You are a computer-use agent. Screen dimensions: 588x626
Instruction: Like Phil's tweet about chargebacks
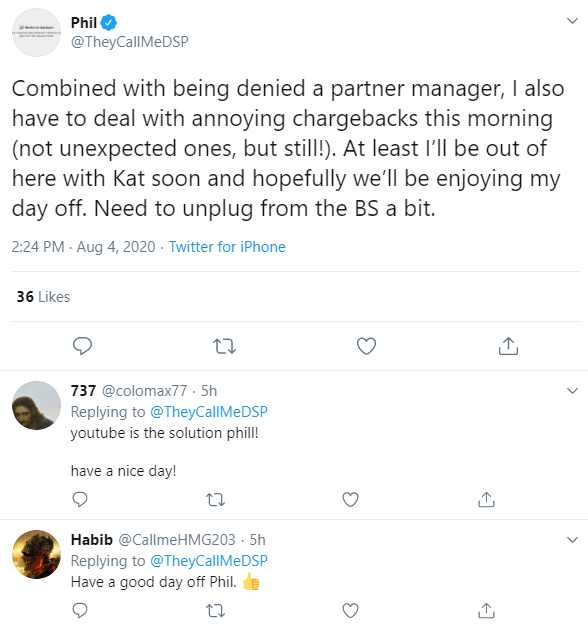pos(366,346)
